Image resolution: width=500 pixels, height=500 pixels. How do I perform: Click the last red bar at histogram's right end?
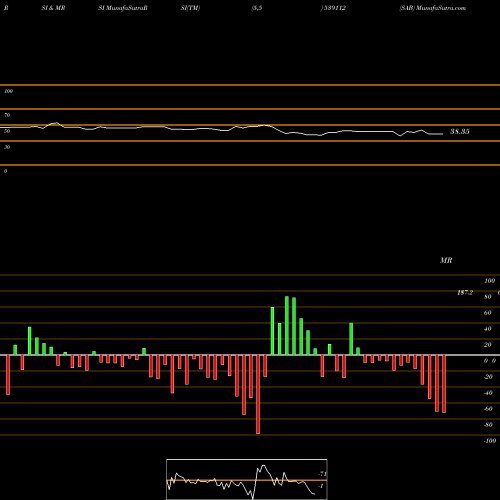click(444, 384)
